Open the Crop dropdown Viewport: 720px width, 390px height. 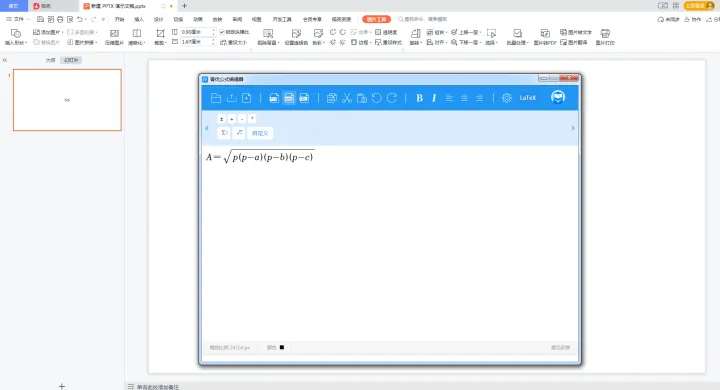tap(160, 37)
